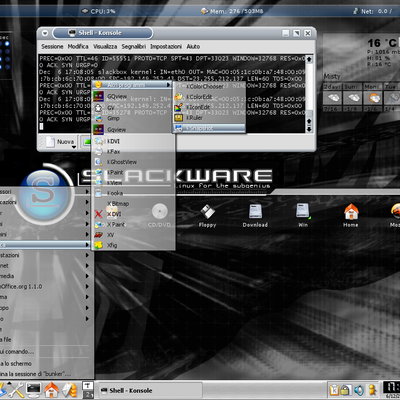Viewport: 400px width, 400px height.
Task: Launch Gimp from the graphics menu
Action: tap(132, 118)
